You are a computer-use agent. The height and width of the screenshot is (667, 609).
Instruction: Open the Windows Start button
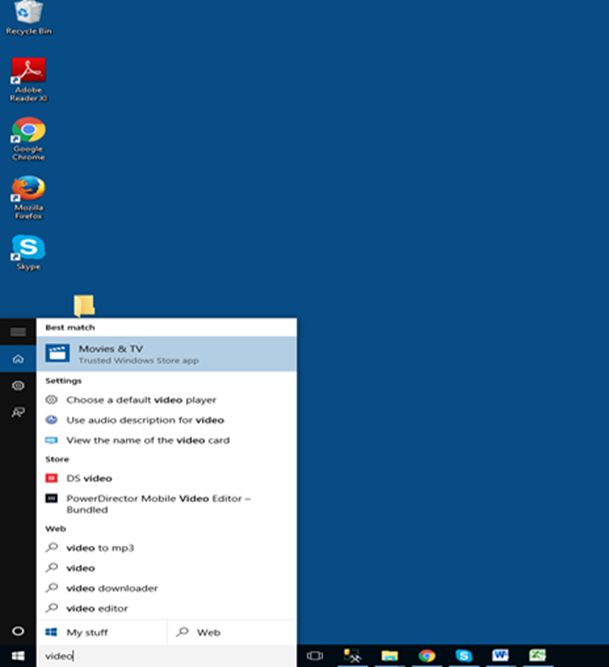tap(18, 656)
